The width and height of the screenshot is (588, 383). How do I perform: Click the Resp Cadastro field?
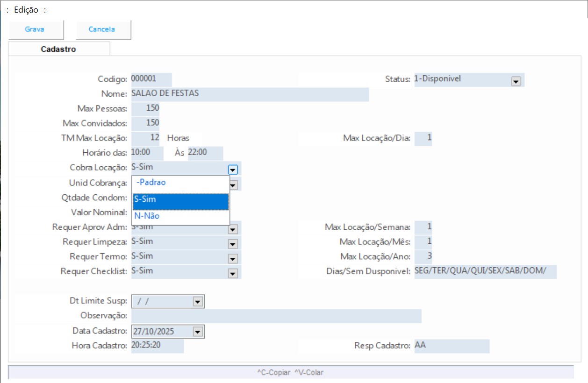(x=451, y=346)
